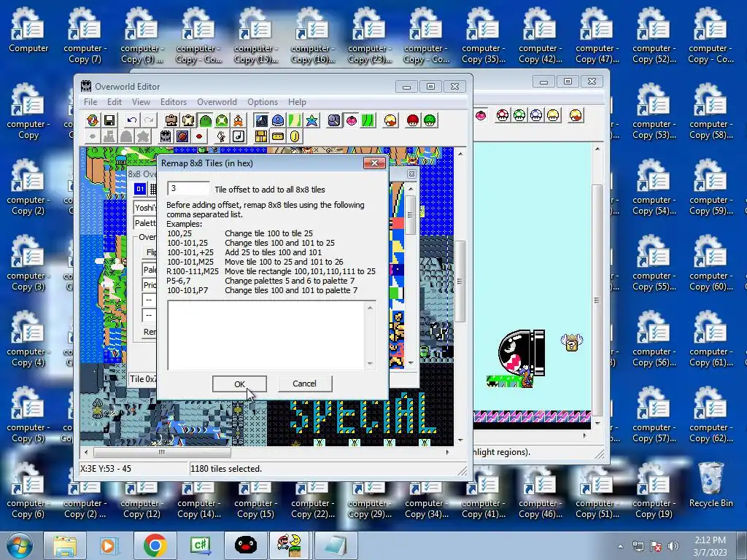The image size is (747, 560).
Task: Click the orange character sprite icon
Action: [239, 120]
